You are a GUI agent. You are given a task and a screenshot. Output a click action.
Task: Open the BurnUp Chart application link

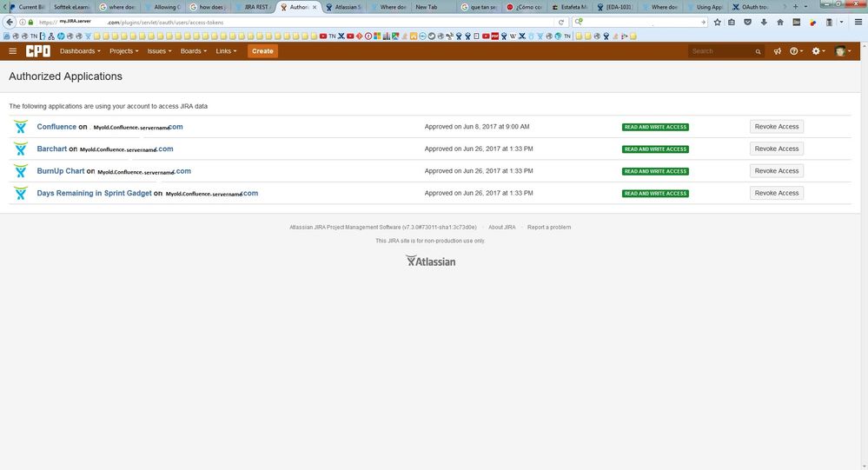tap(61, 171)
